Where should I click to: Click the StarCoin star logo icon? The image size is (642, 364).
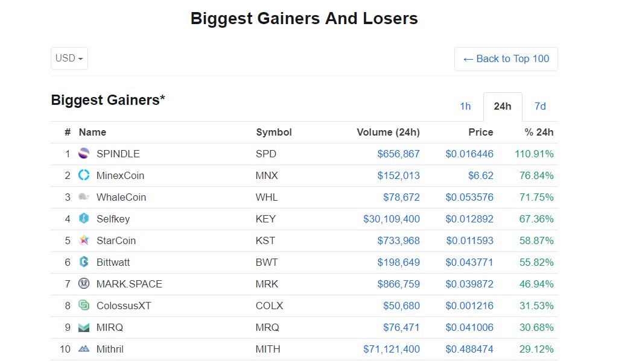pyautogui.click(x=83, y=240)
